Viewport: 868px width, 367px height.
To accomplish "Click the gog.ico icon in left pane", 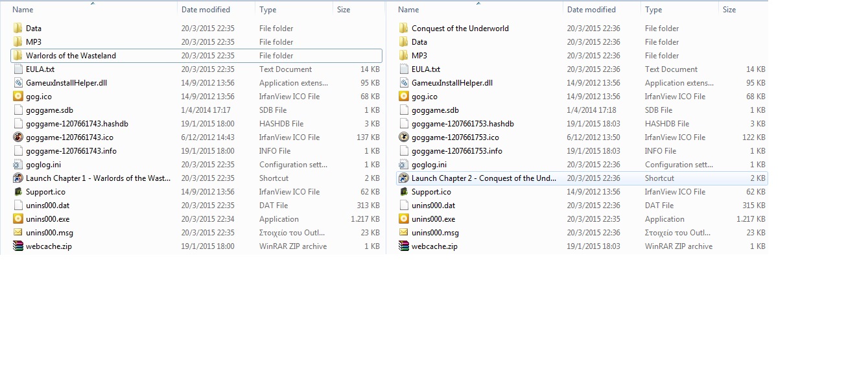I will click(18, 97).
